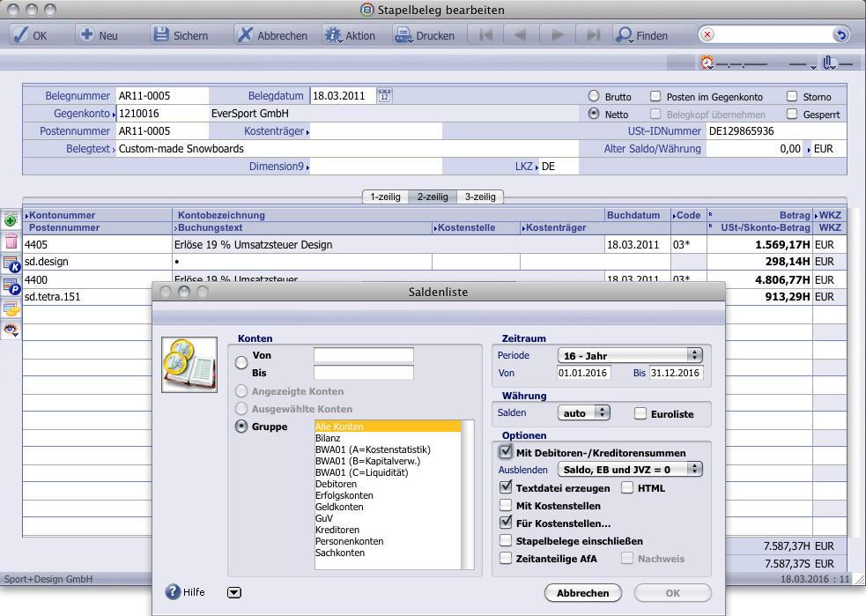Clear search field with red X
The height and width of the screenshot is (616, 866).
(x=707, y=34)
